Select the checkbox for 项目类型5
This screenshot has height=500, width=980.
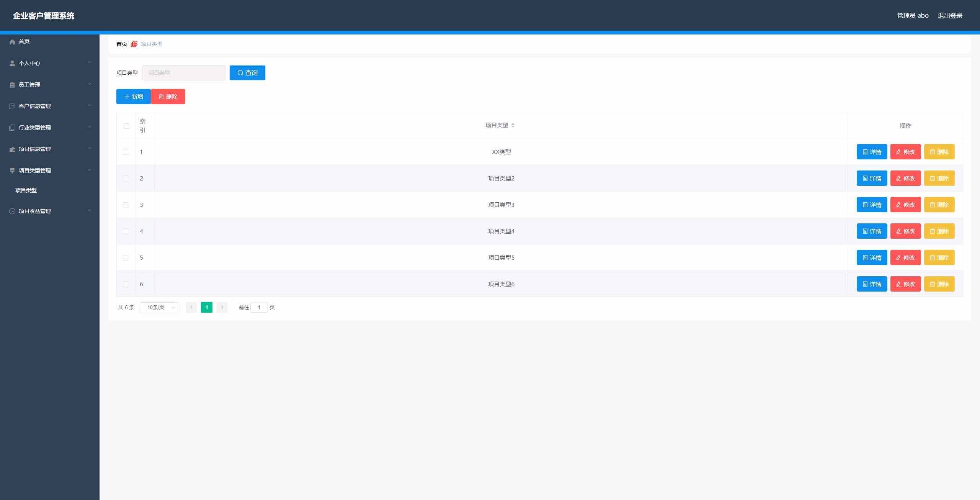coord(126,258)
